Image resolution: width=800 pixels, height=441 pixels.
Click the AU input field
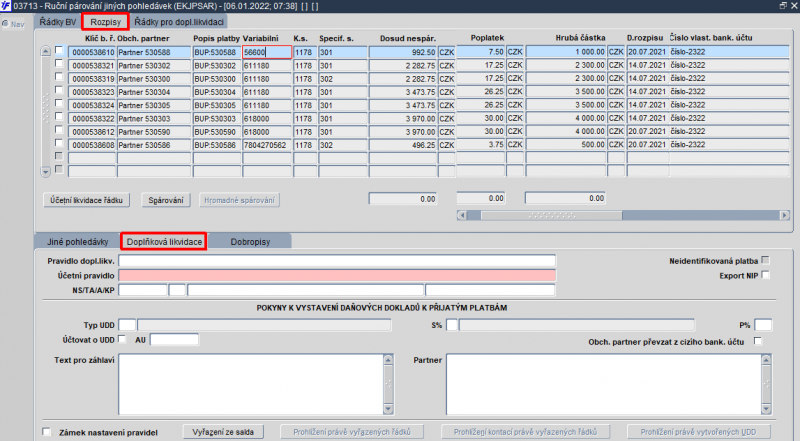(174, 339)
